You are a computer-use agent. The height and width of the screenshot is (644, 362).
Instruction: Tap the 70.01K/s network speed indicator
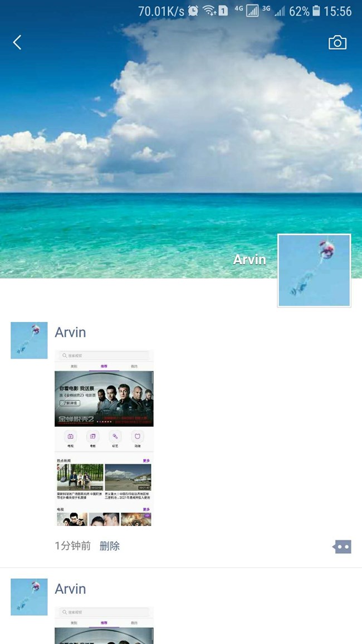point(161,11)
